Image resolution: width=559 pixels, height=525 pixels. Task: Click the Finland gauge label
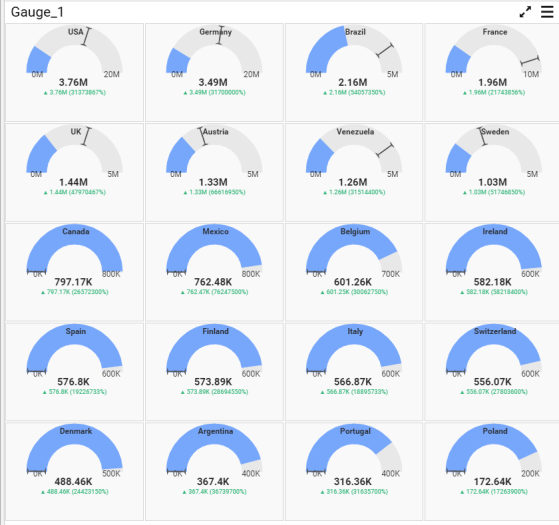click(215, 331)
